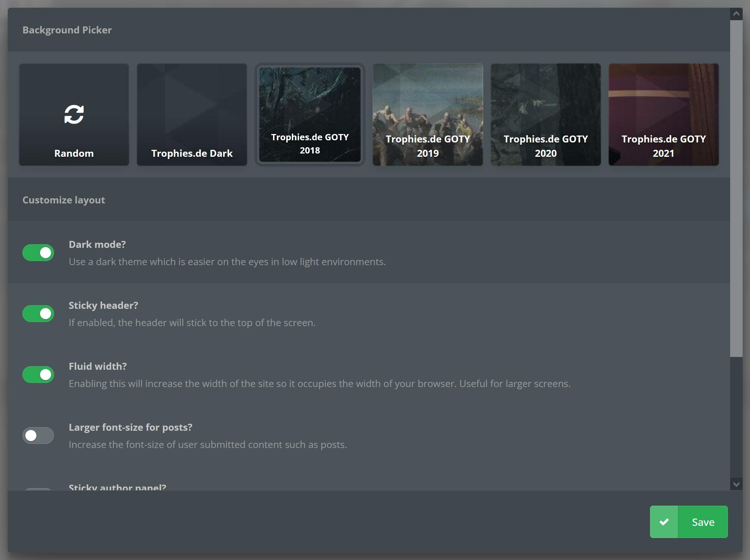Choose the Trophies.de GOTY 2021 background
The width and height of the screenshot is (750, 560).
point(664,115)
